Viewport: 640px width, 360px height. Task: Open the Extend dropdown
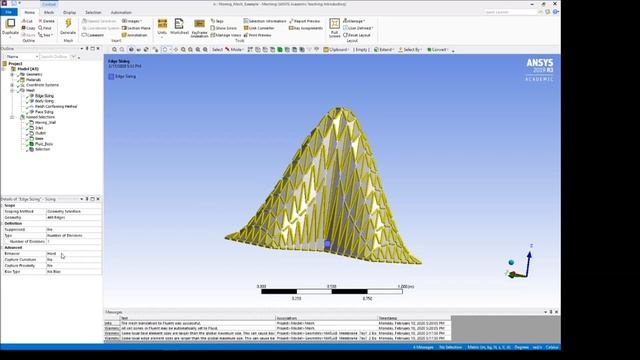tap(383, 50)
